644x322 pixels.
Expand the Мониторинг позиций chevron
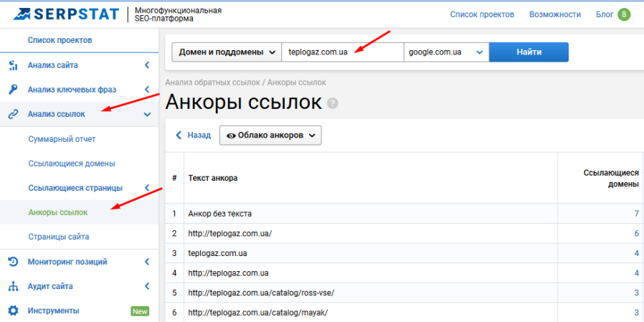tap(147, 262)
